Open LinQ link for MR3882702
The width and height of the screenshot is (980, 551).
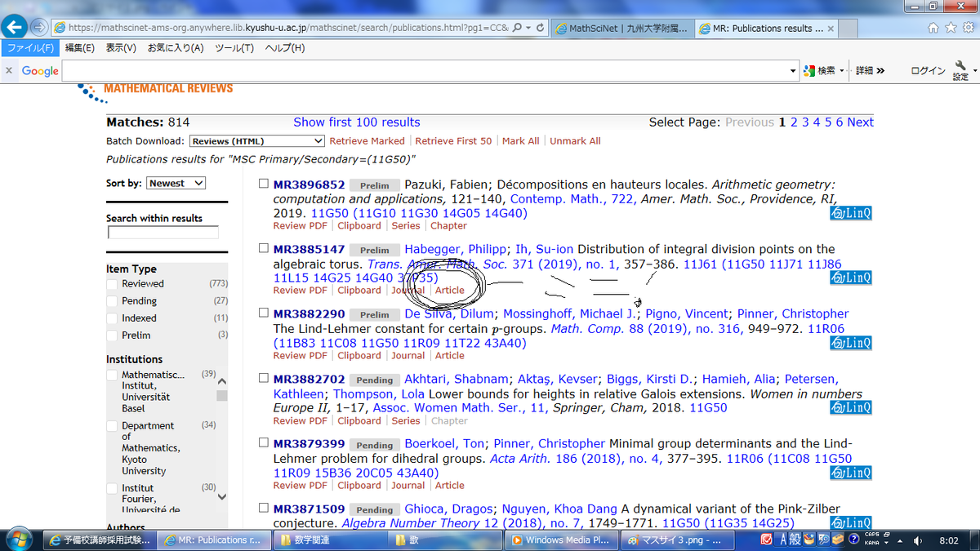850,407
